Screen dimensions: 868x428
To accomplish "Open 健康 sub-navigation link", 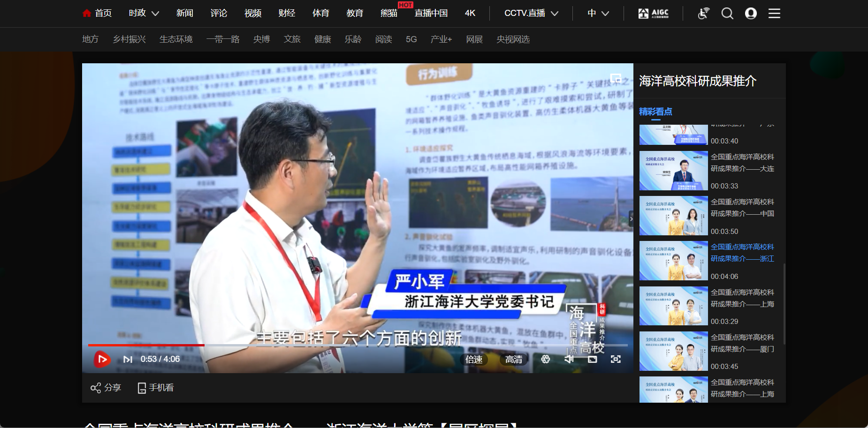I will coord(323,39).
